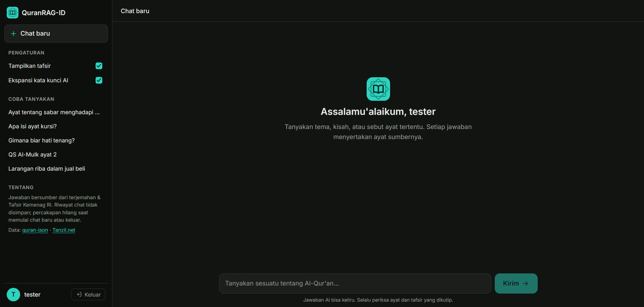Ask 'Larangan riba dalam jual beli'
644x307 pixels.
click(x=47, y=169)
